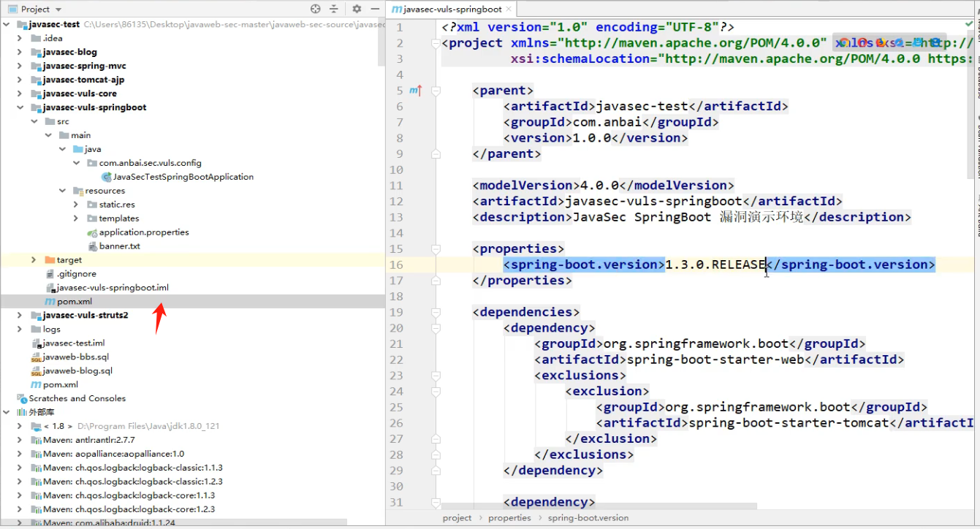Open pom.xml preview in Chrome browser icon
The height and width of the screenshot is (529, 980).
tap(844, 42)
